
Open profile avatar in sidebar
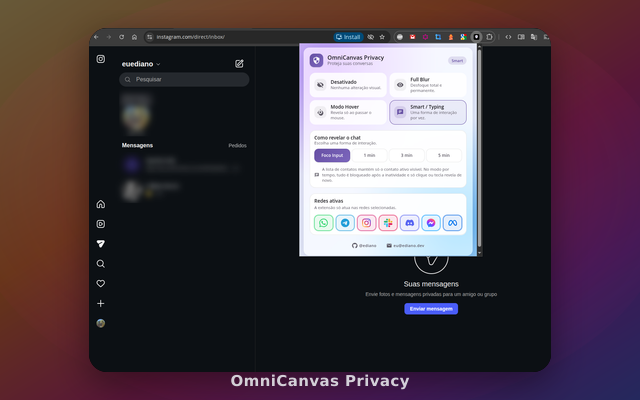pos(101,323)
